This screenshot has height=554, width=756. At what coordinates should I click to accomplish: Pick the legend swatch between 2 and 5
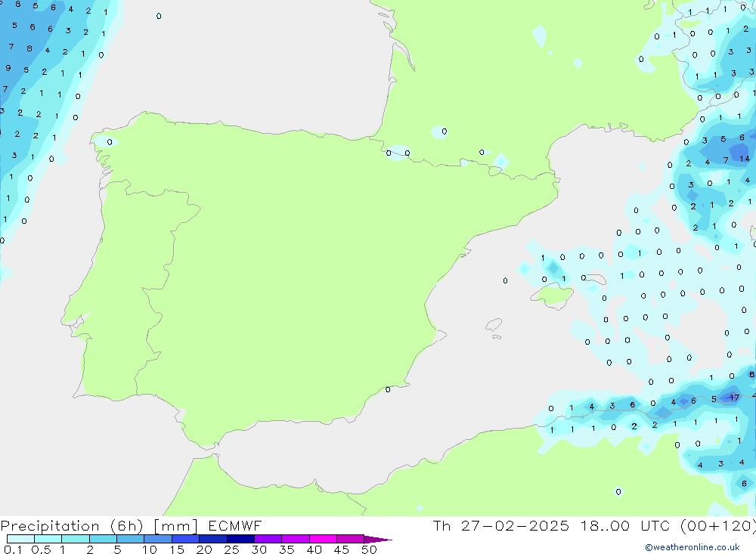coord(103,539)
